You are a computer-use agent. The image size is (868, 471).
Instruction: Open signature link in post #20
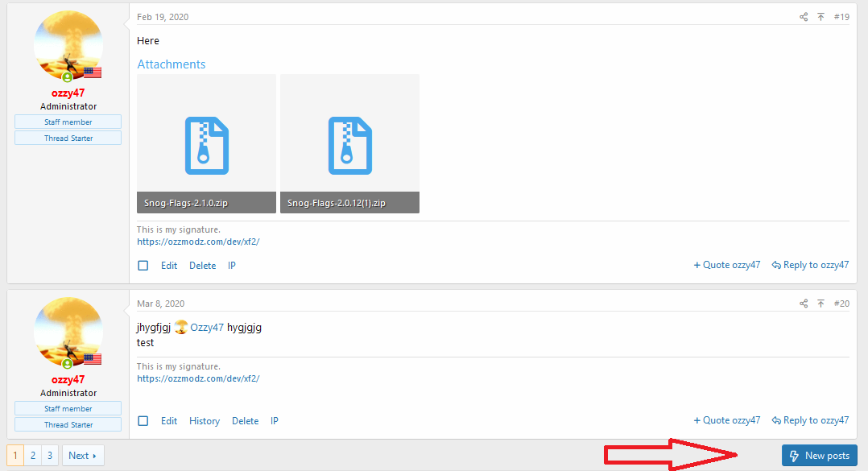click(198, 378)
